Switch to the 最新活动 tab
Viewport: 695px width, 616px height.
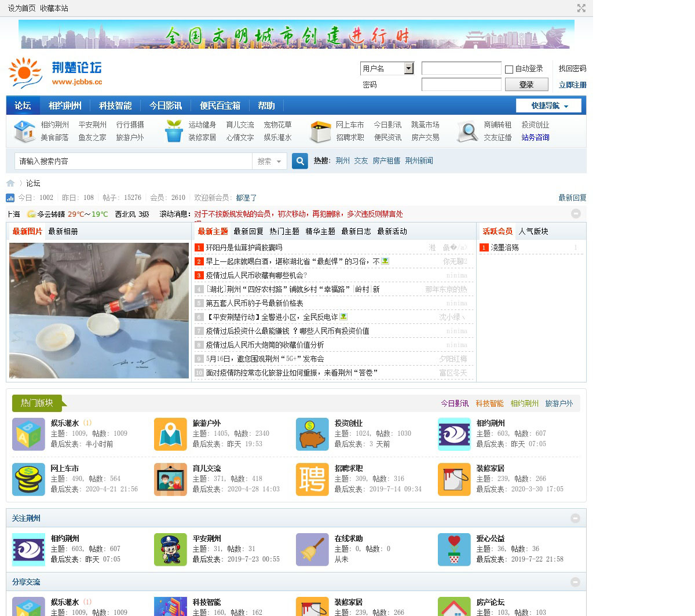[x=392, y=231]
